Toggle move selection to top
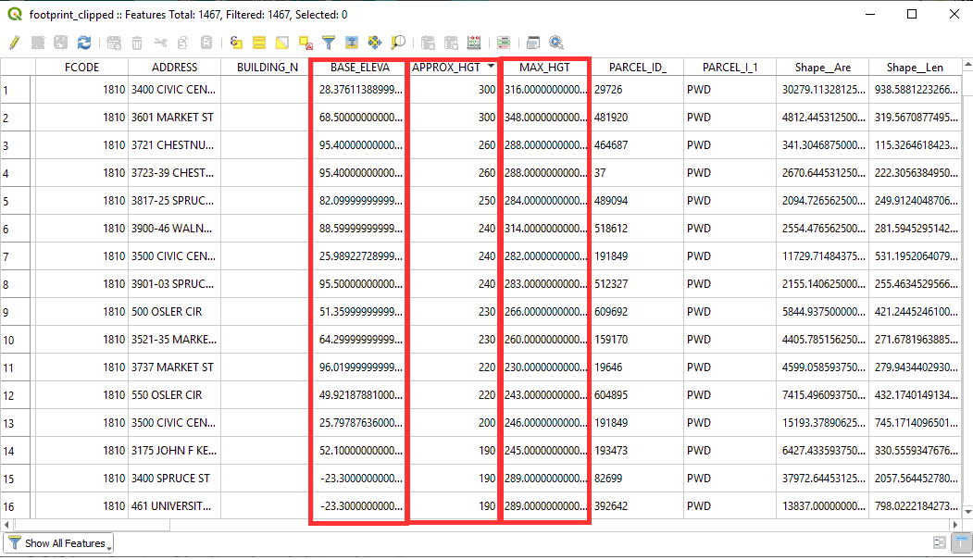 [352, 43]
